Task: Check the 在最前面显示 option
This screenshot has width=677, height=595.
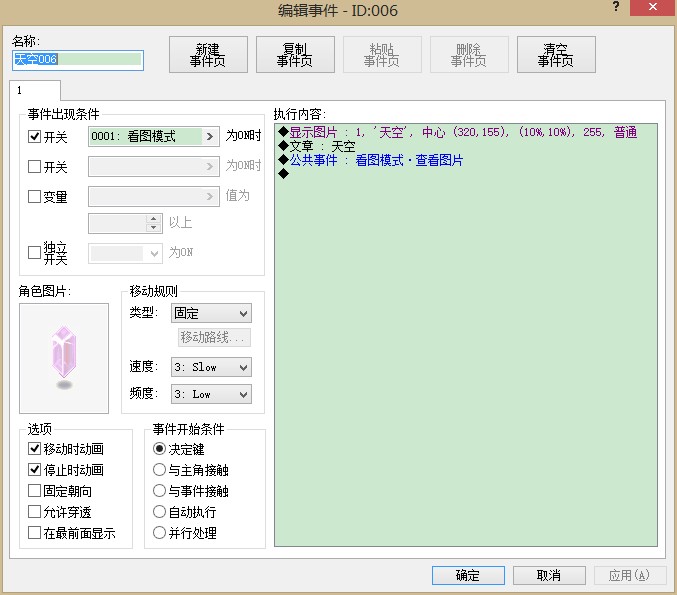Action: [34, 532]
